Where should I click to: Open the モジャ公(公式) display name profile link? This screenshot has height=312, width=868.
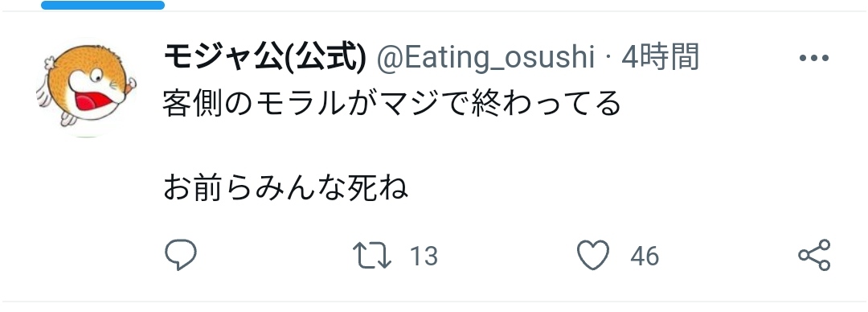[265, 57]
